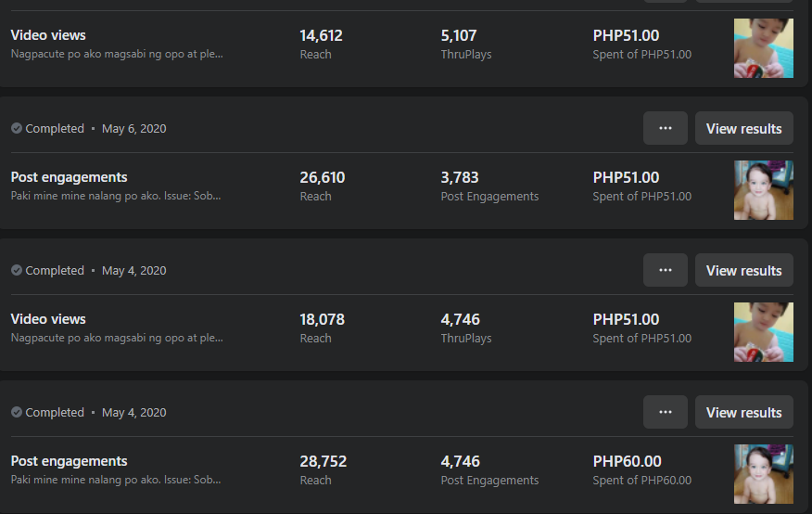The image size is (812, 514).
Task: Open thumbnail of 18,078 reach video ad
Action: click(x=763, y=331)
